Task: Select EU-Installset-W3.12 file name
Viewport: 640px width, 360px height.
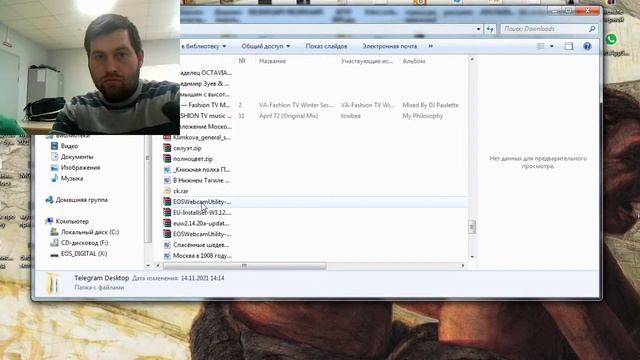Action: (202, 212)
